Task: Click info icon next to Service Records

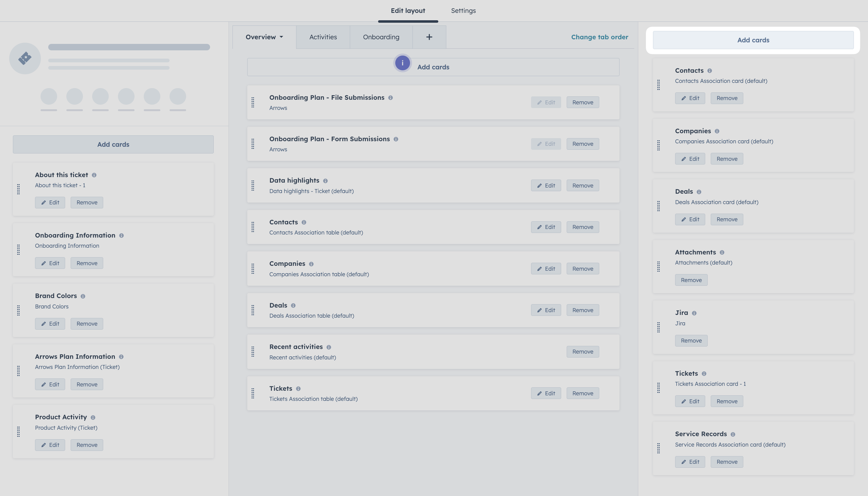Action: pos(733,434)
